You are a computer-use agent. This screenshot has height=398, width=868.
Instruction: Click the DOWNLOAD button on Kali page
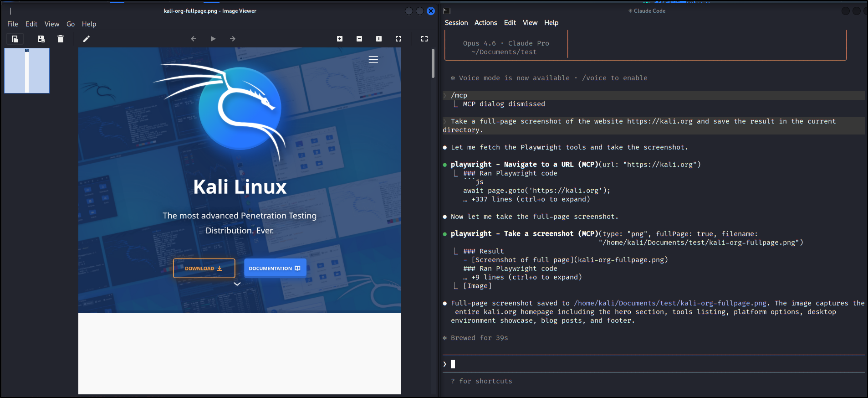(204, 269)
